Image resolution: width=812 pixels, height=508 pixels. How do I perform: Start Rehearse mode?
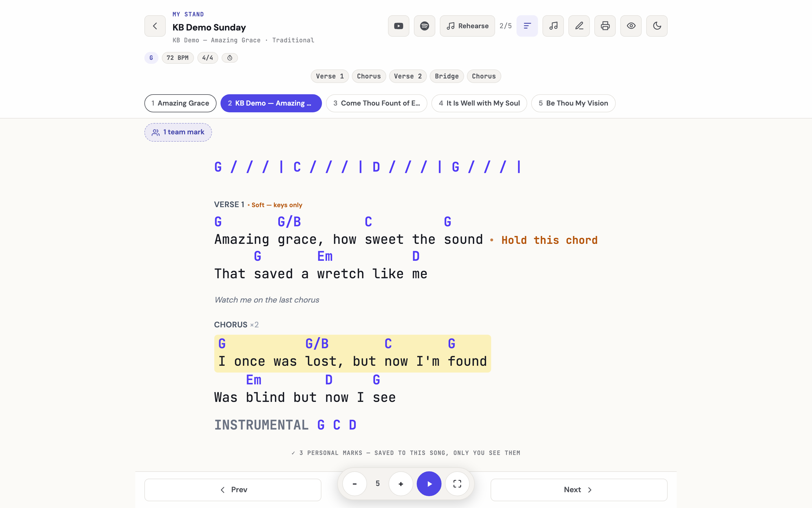(467, 26)
